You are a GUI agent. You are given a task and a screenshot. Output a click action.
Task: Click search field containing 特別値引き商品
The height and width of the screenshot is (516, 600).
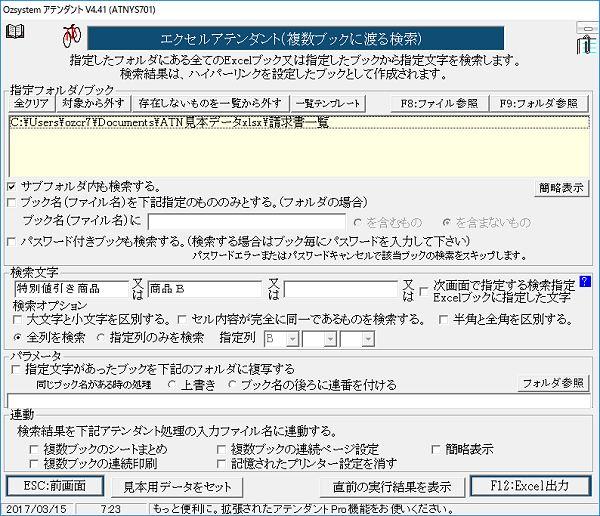(71, 289)
